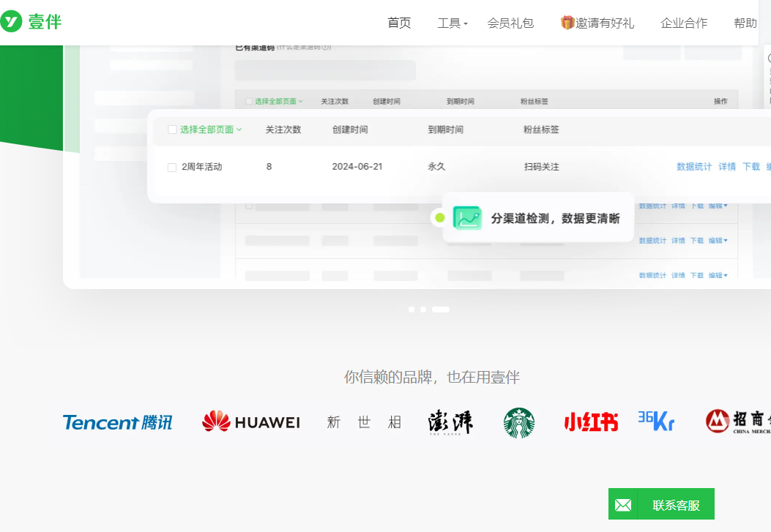Screen dimensions: 771x532
Task: Select the active third carousel indicator
Action: [x=441, y=310]
